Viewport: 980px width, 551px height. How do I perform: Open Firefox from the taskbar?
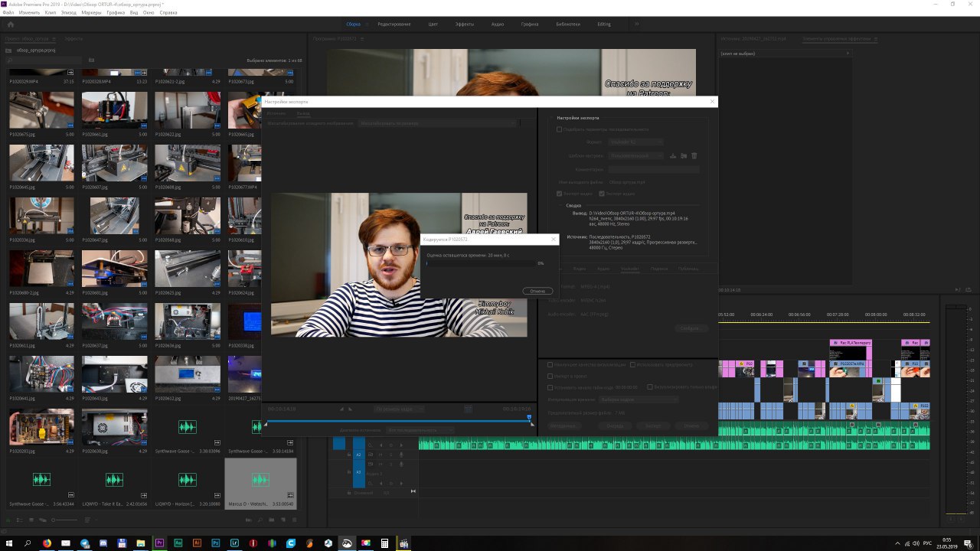tap(47, 543)
